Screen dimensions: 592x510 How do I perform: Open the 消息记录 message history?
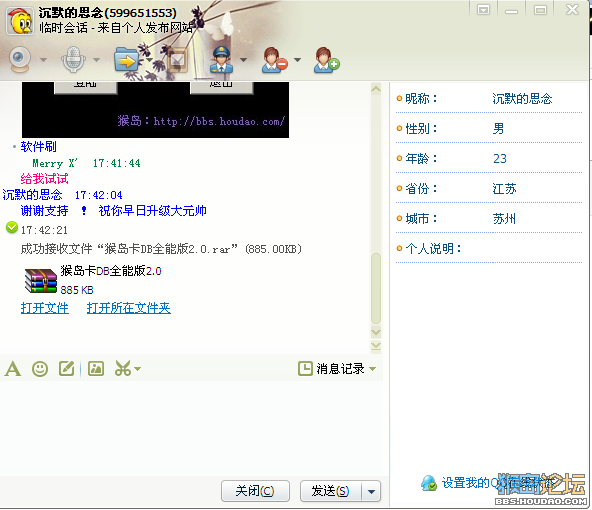click(332, 368)
